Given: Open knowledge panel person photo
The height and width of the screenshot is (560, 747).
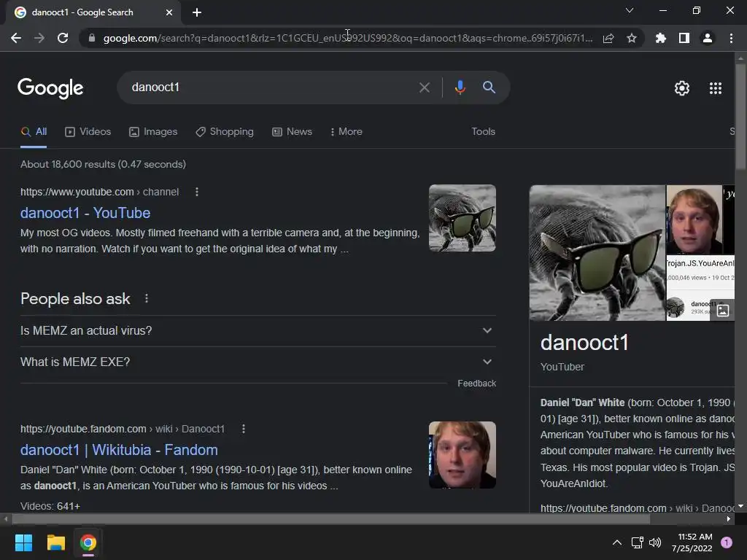Looking at the screenshot, I should [694, 219].
